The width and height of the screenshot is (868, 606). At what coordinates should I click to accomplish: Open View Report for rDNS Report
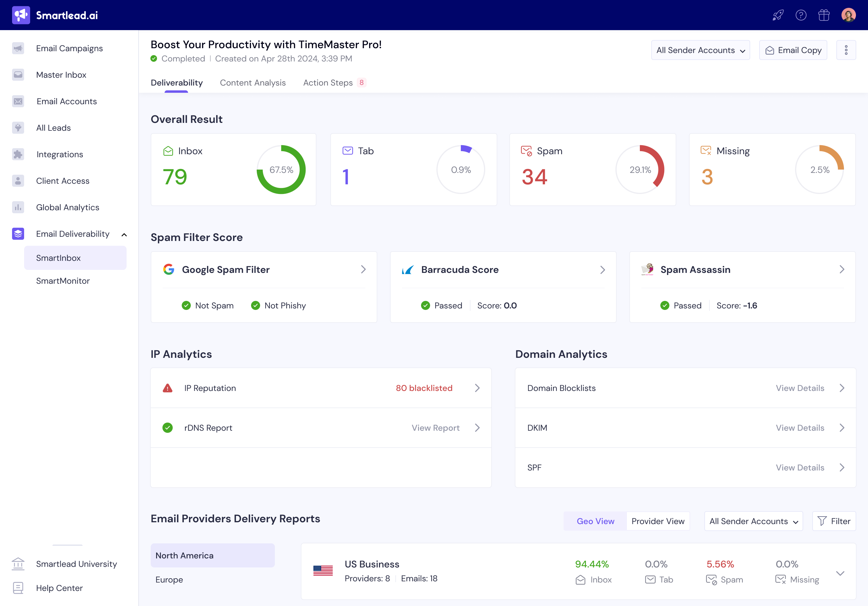click(436, 428)
